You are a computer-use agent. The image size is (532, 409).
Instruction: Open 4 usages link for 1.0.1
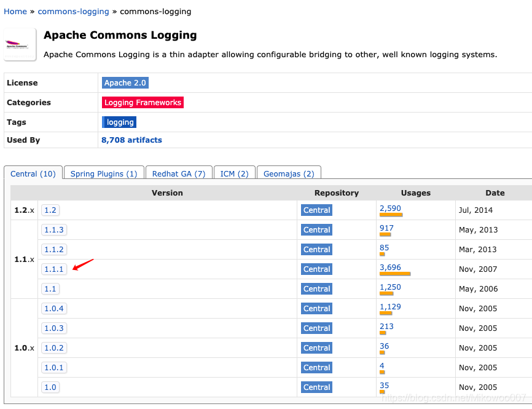382,366
